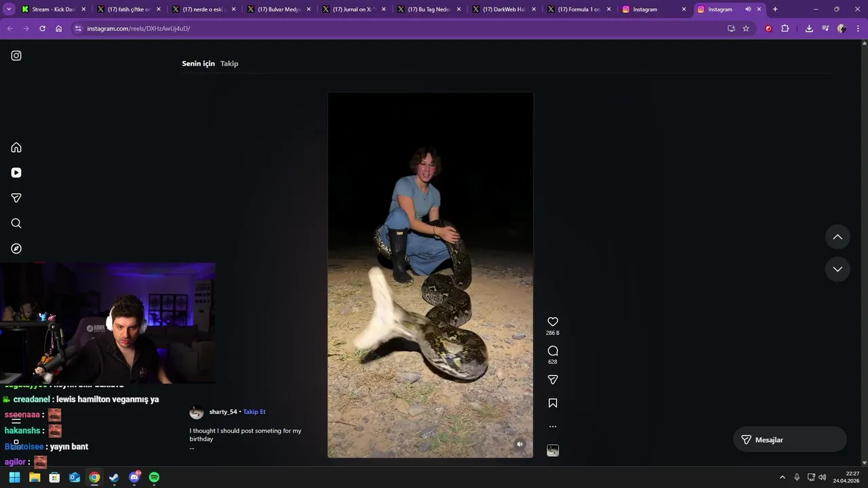Open the browser downloads icon

tap(809, 28)
